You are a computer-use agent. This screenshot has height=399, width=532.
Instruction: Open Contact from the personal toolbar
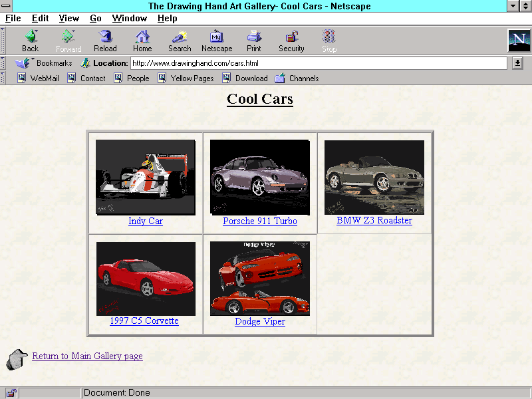[x=86, y=78]
